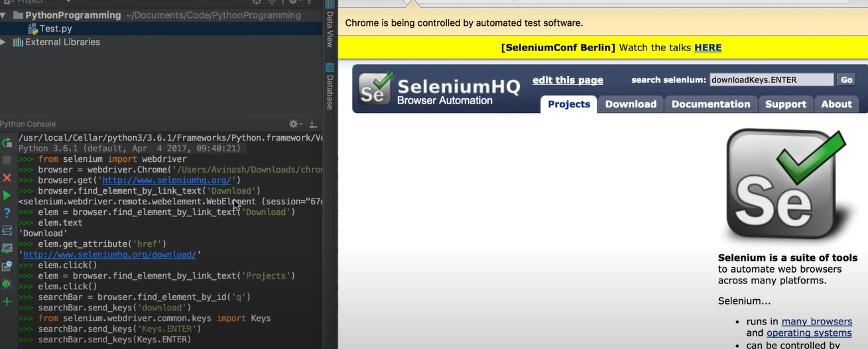Viewport: 868px width, 349px height.
Task: Click the '/usr/local/Cellar/python3' path line
Action: (170, 138)
